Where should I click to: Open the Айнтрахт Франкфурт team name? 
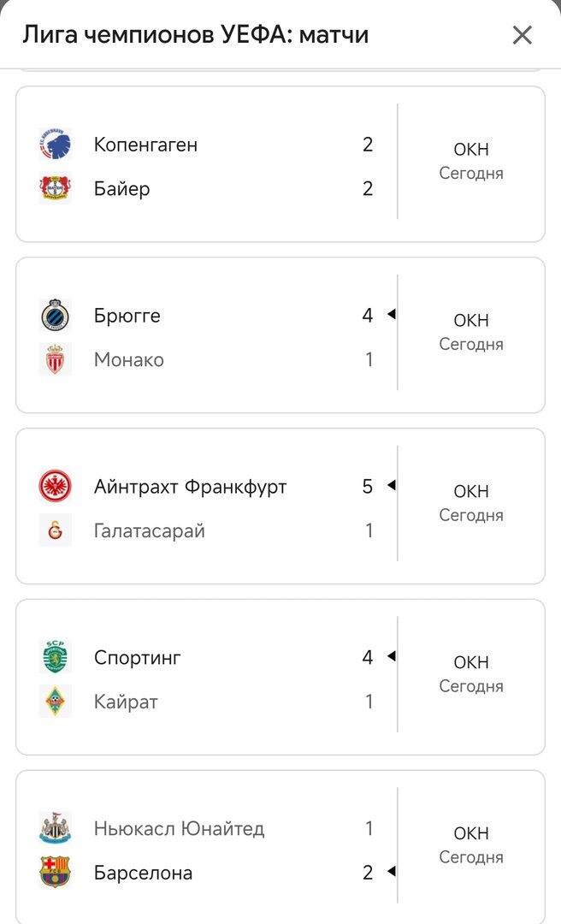[x=190, y=487]
